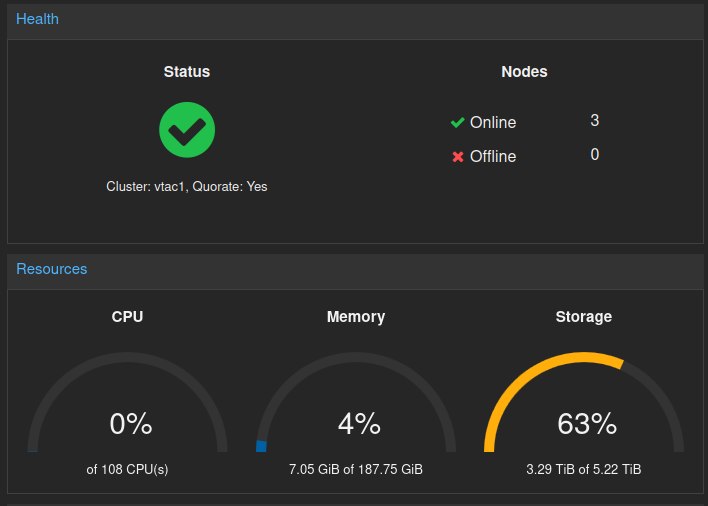This screenshot has width=708, height=506.
Task: Select the 63% storage usage value
Action: [x=587, y=424]
